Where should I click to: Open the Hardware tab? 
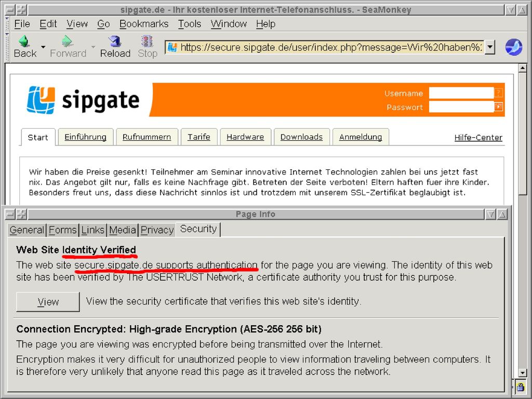(245, 137)
